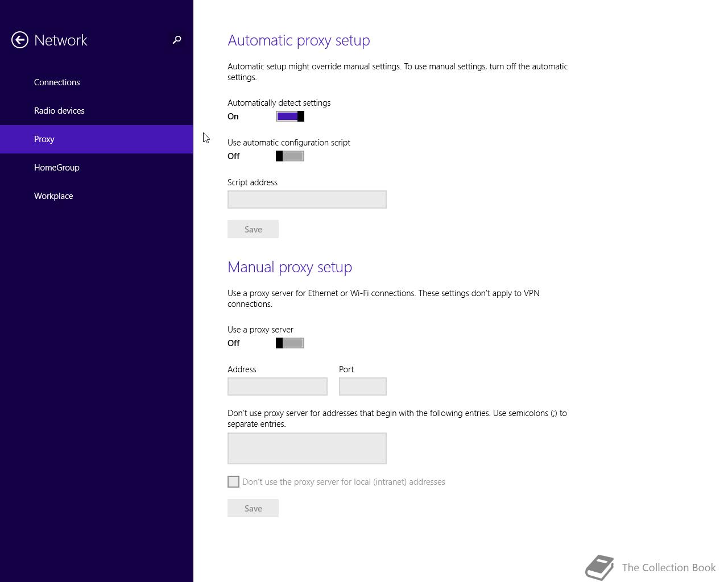
Task: Check Don't use proxy for local addresses
Action: tap(233, 482)
